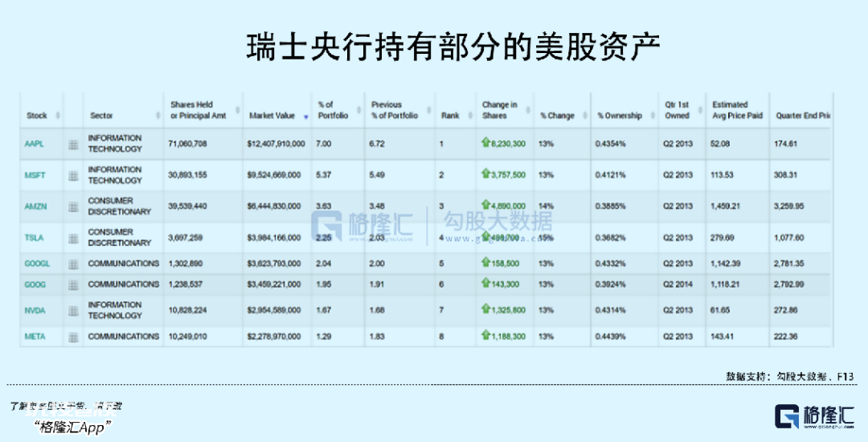Sort by % of Portfolio column arrows
Screen dimensions: 868x442
point(358,110)
